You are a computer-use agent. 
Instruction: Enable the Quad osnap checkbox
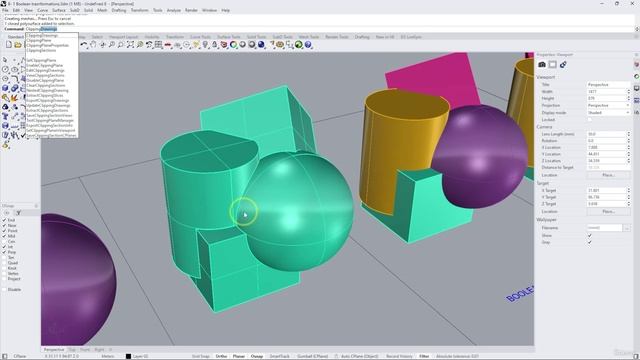point(4,263)
